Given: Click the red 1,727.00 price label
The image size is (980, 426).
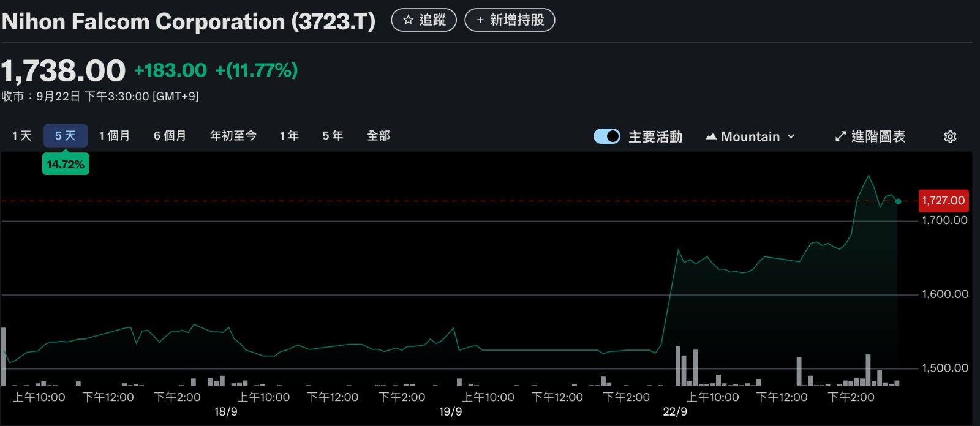Looking at the screenshot, I should click(x=943, y=201).
